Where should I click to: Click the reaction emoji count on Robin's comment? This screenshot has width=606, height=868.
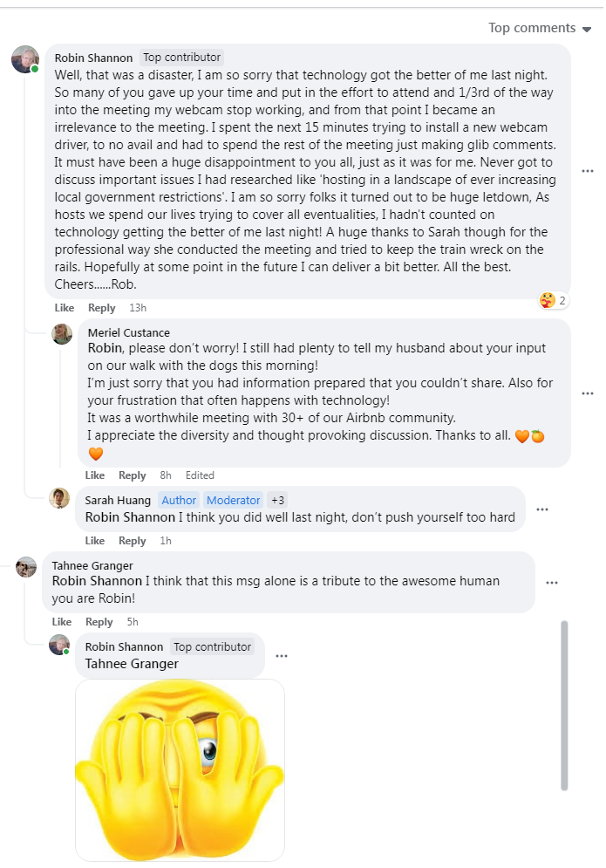pos(554,301)
